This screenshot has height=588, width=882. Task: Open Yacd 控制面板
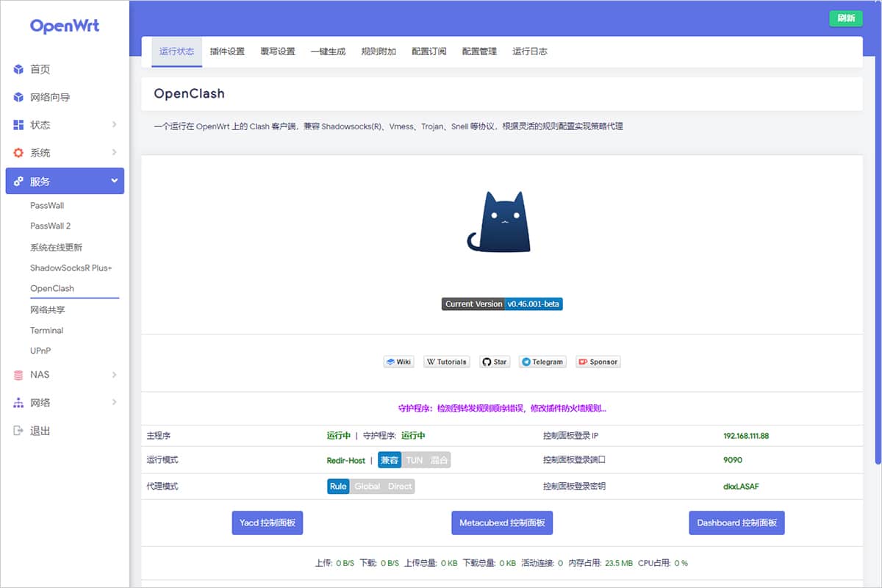(268, 523)
